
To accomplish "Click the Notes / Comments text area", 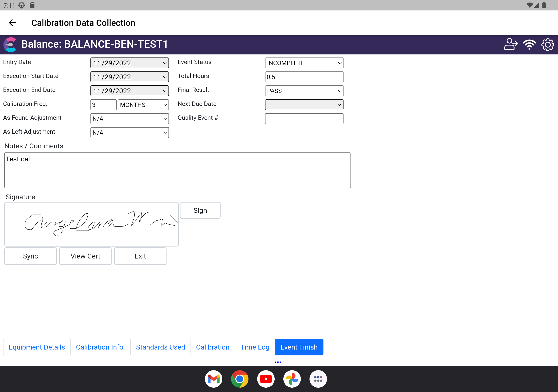I will [177, 170].
